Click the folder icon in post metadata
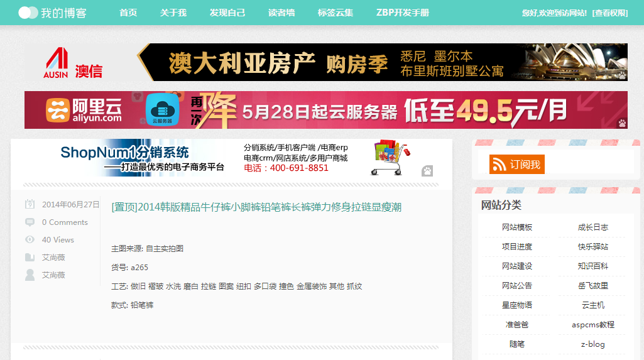The image size is (644, 360). 30,258
